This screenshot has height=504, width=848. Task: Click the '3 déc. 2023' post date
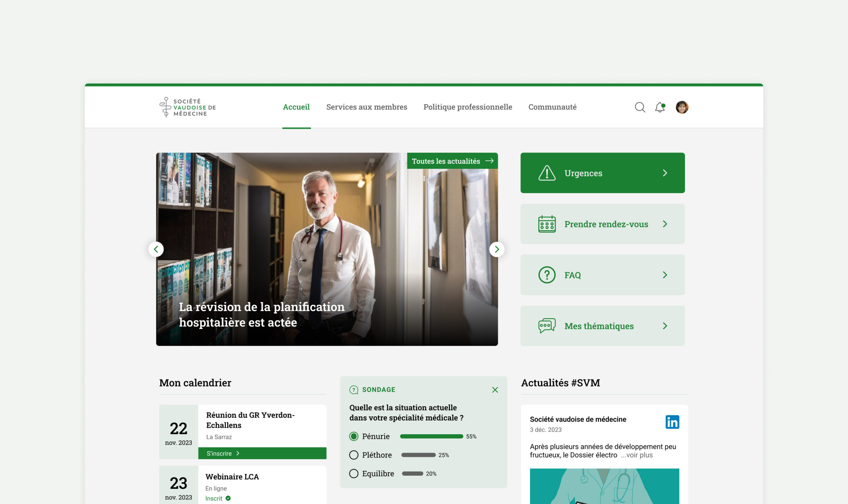tap(546, 430)
